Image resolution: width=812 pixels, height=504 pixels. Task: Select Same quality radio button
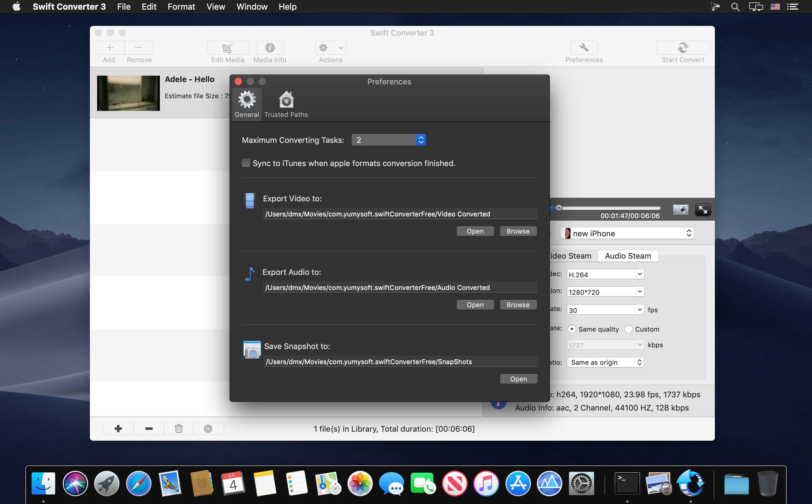pos(572,329)
